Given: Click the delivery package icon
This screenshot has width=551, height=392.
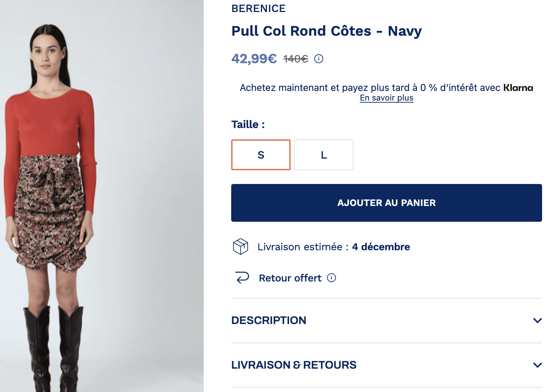Looking at the screenshot, I should [240, 246].
